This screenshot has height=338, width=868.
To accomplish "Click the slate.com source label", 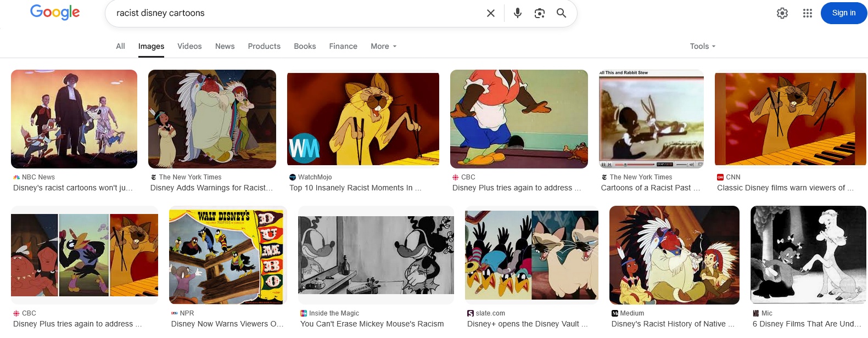I will coord(490,313).
